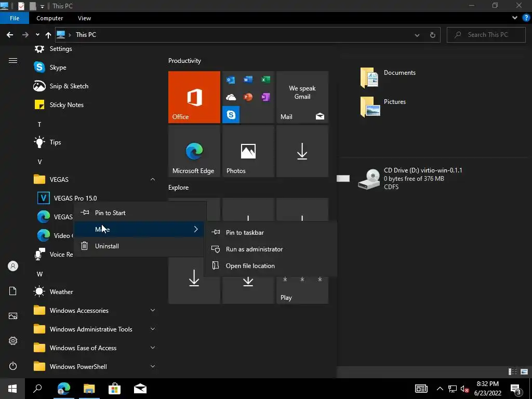Click the Productivity group title
Image resolution: width=532 pixels, height=399 pixels.
pyautogui.click(x=184, y=61)
